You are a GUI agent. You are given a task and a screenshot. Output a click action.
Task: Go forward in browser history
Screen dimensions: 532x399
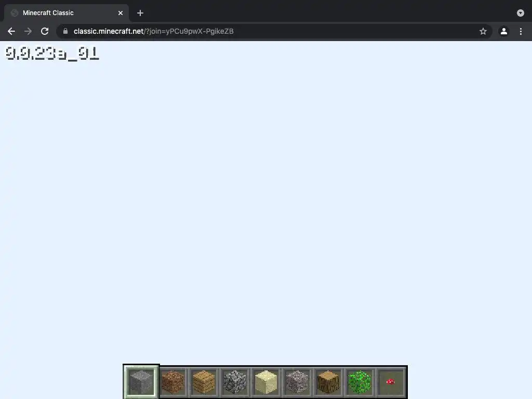tap(28, 31)
